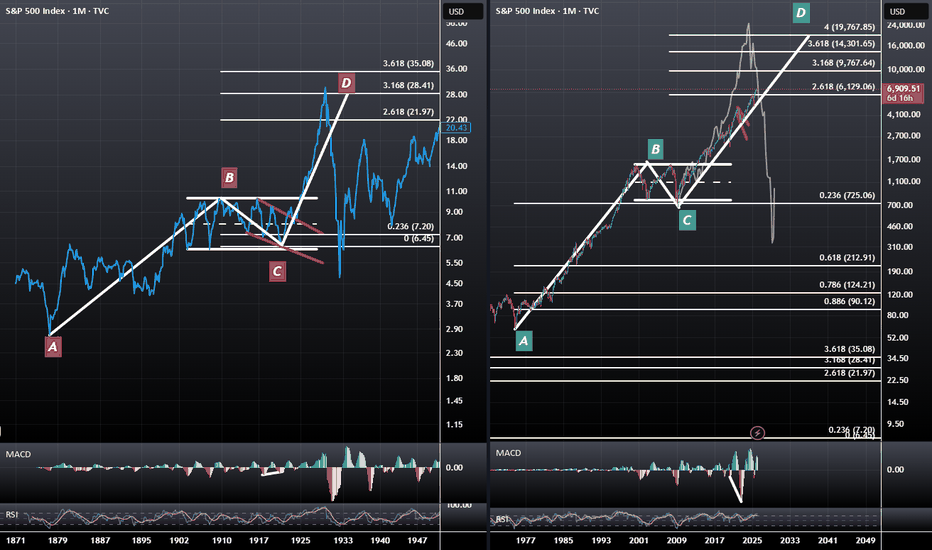Select the red point C label on left chart
Screen dimensions: 932x550
coord(277,272)
